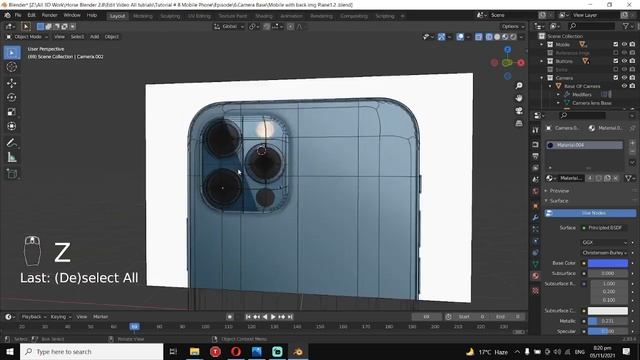Switch to Shading workspace tab
This screenshot has width=640, height=360.
point(264,16)
